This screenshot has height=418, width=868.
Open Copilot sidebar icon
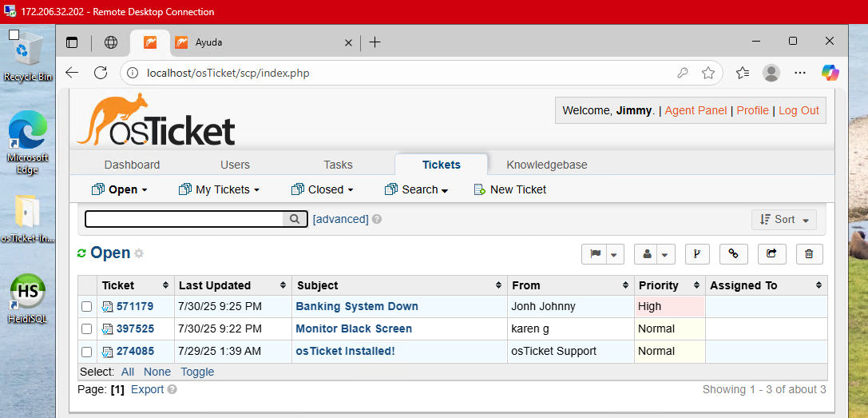[x=830, y=73]
